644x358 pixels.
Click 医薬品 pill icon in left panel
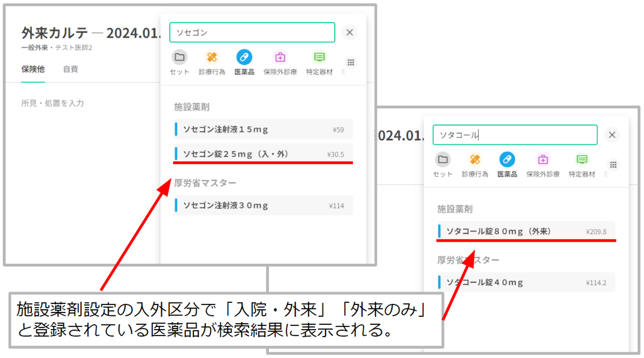(244, 58)
